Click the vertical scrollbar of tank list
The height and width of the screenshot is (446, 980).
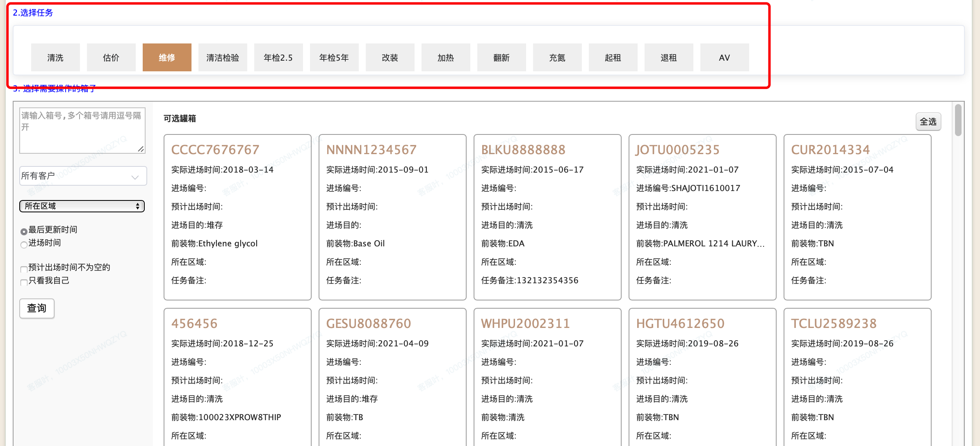[x=958, y=120]
